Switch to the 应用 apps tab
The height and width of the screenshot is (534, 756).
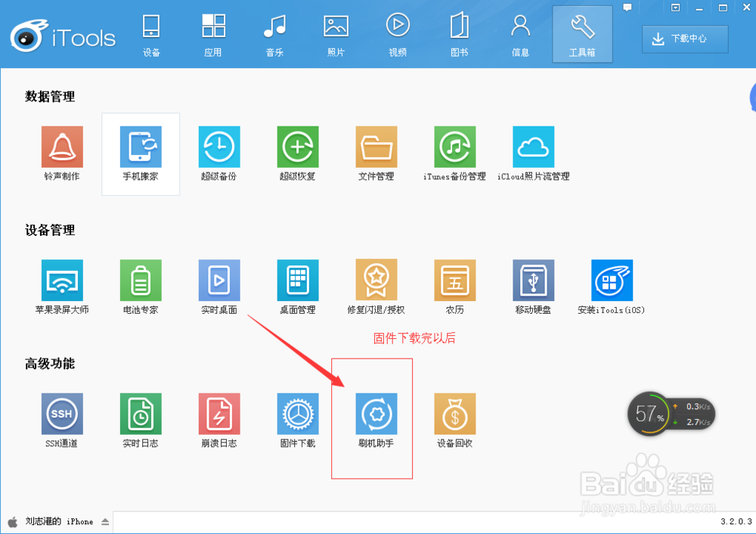[x=213, y=35]
